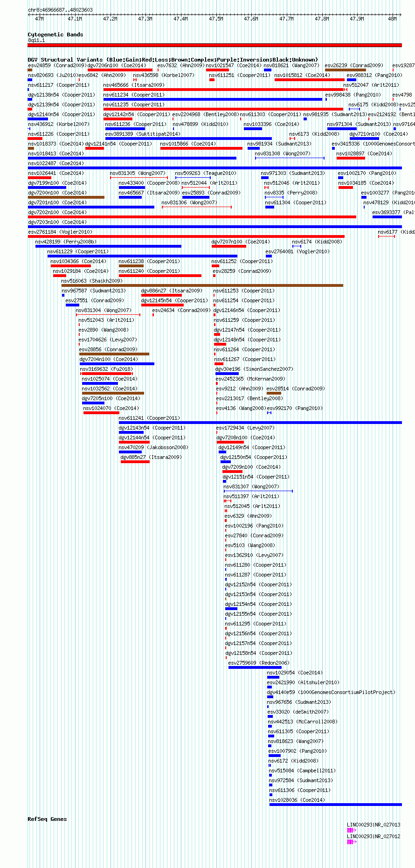Viewport: 415px width, 868px height.
Task: Open variant esv2421990 (Altshuler2010)
Action: tap(303, 682)
